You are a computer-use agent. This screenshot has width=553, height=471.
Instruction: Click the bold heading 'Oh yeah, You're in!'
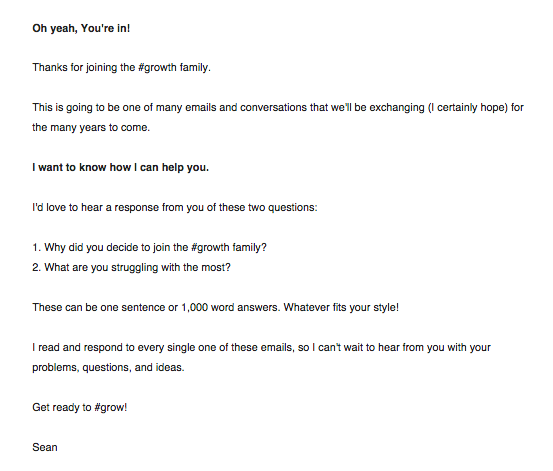pos(81,28)
